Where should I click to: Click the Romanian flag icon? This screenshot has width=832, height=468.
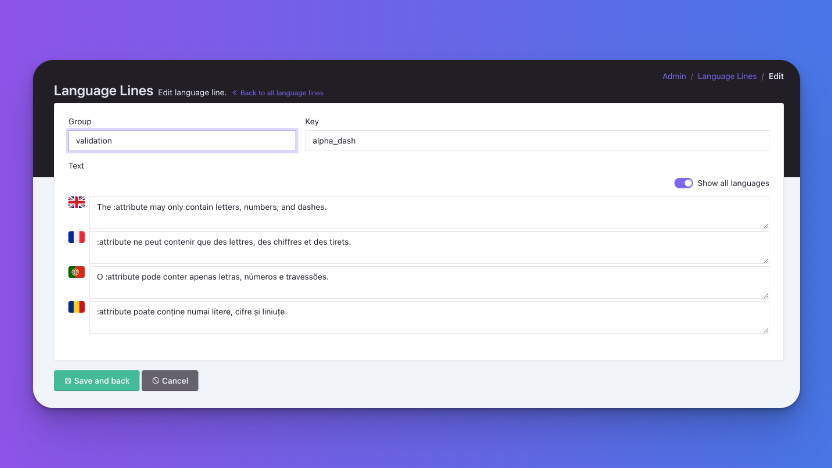[x=76, y=307]
